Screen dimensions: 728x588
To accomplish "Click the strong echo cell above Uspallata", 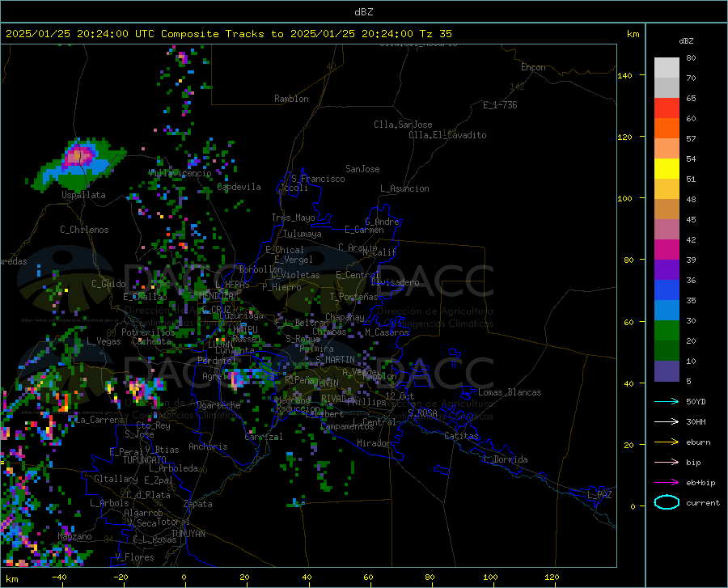I will coord(78,155).
